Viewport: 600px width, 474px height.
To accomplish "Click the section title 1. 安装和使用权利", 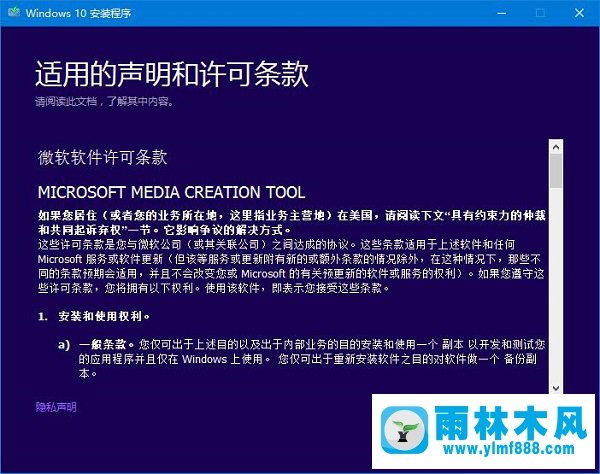I will 94,316.
